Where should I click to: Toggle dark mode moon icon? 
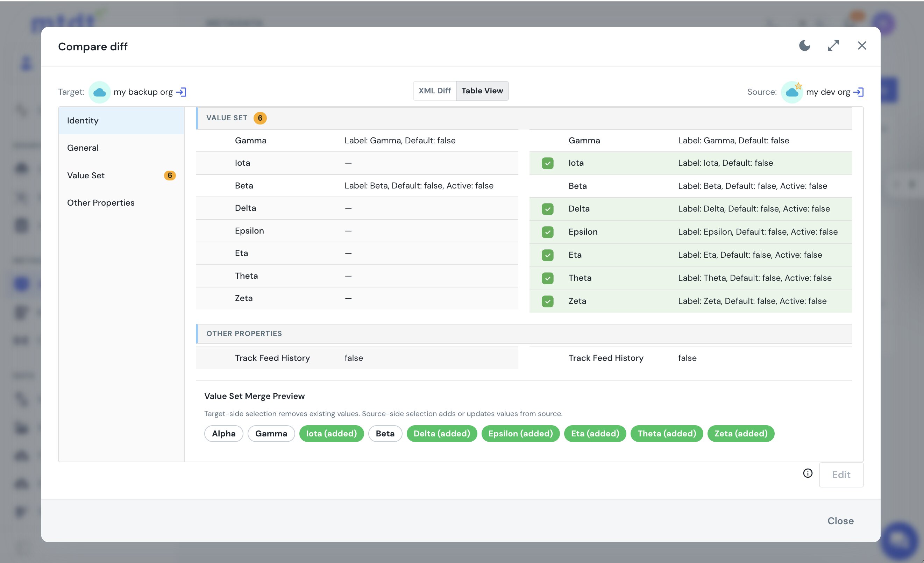pyautogui.click(x=805, y=46)
